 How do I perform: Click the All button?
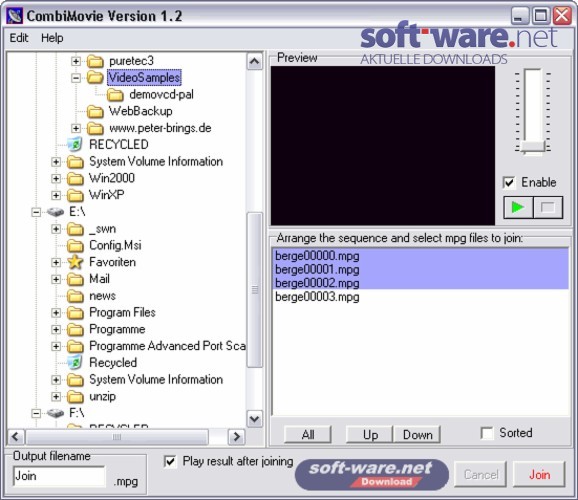(x=308, y=435)
